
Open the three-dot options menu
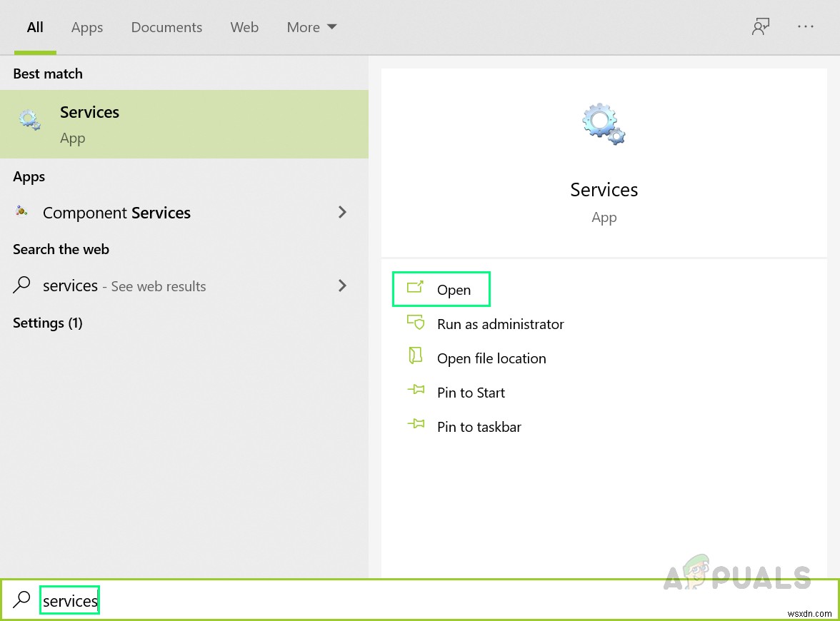coord(805,26)
